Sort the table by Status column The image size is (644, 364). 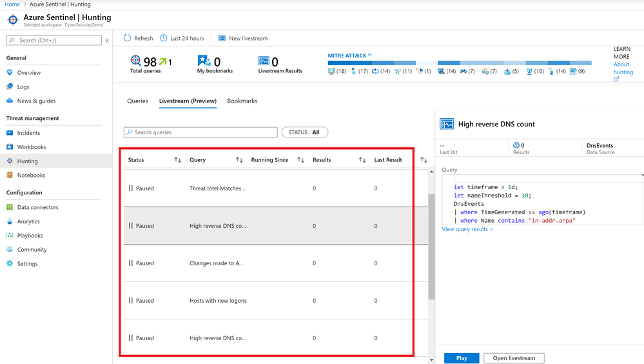coord(177,160)
